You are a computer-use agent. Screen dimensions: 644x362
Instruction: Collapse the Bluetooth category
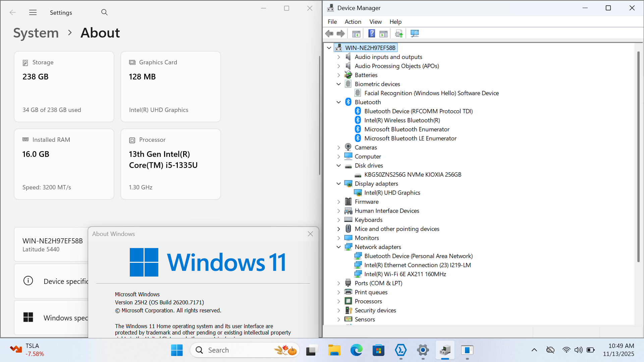338,102
